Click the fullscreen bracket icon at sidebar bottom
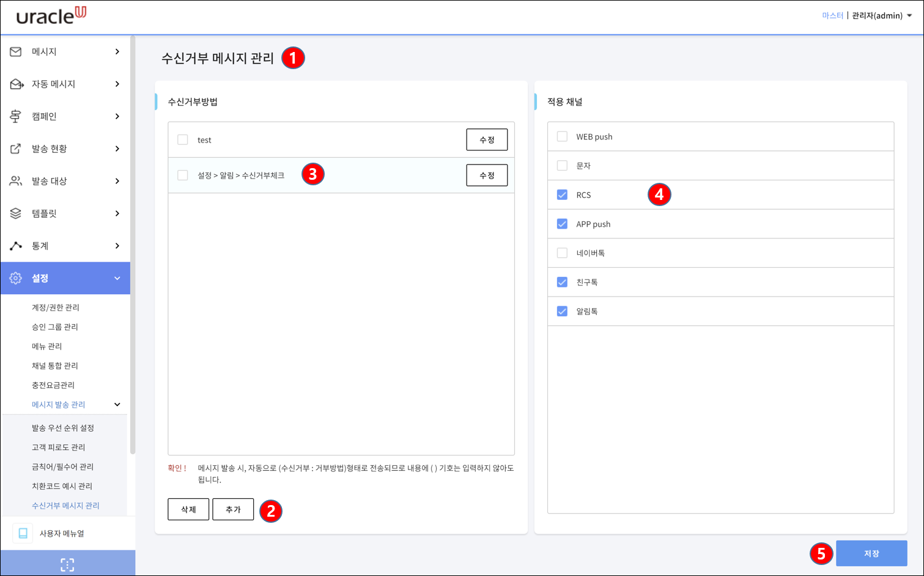 point(67,564)
